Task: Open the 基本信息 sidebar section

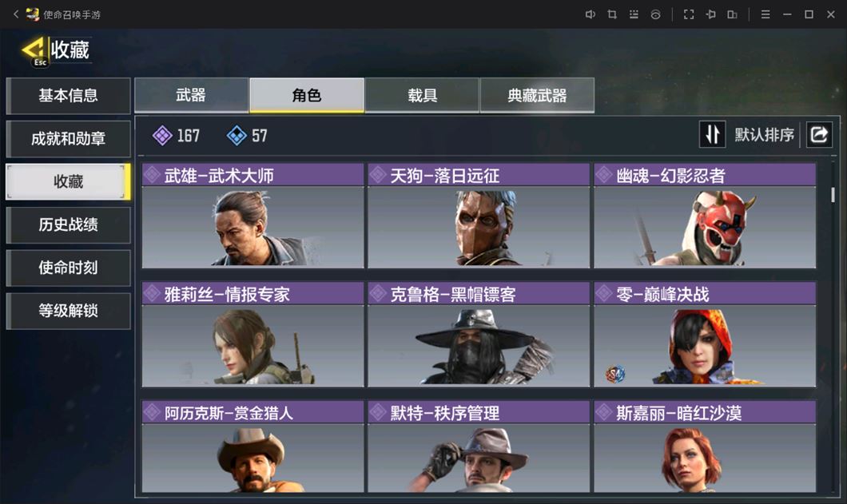Action: point(68,96)
